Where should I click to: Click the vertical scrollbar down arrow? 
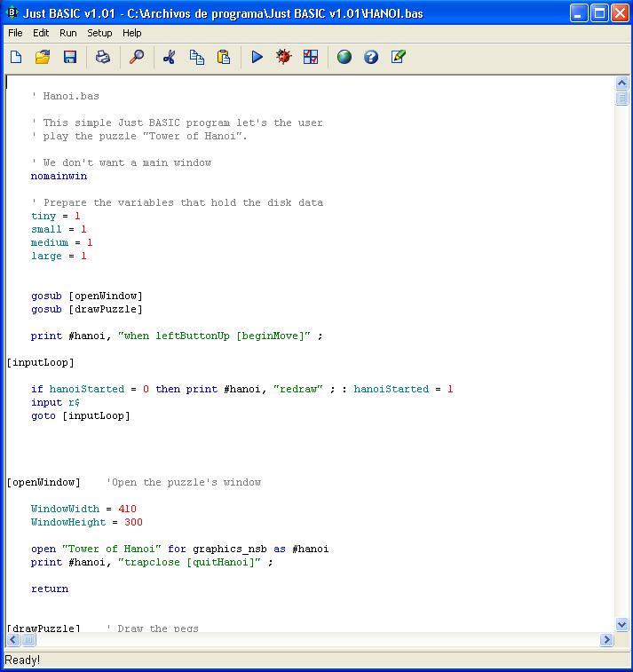click(x=621, y=624)
